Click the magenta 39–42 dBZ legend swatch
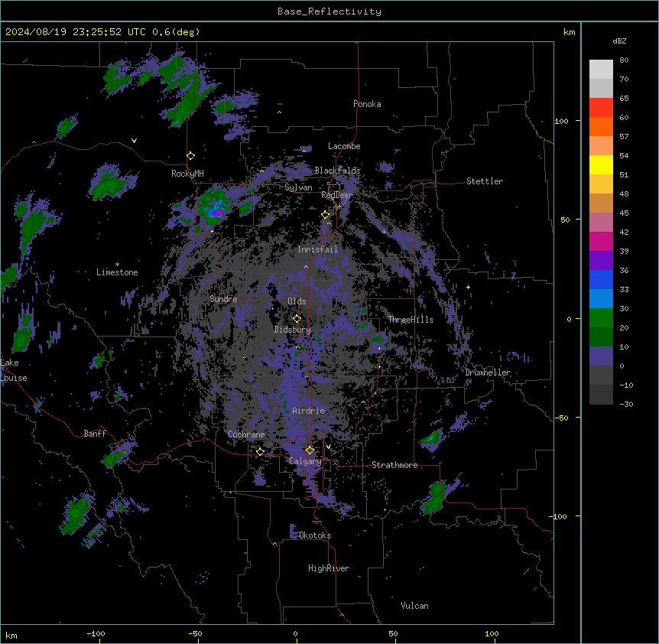This screenshot has height=644, width=659. tap(601, 241)
